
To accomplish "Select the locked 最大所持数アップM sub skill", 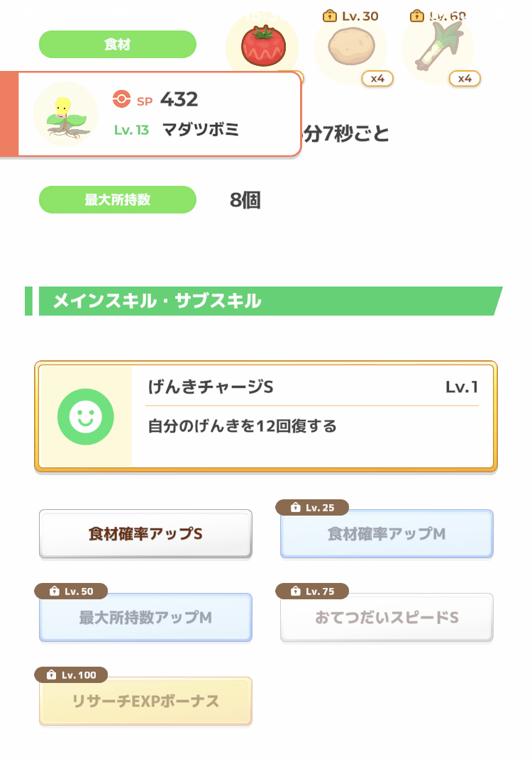I will tap(145, 618).
